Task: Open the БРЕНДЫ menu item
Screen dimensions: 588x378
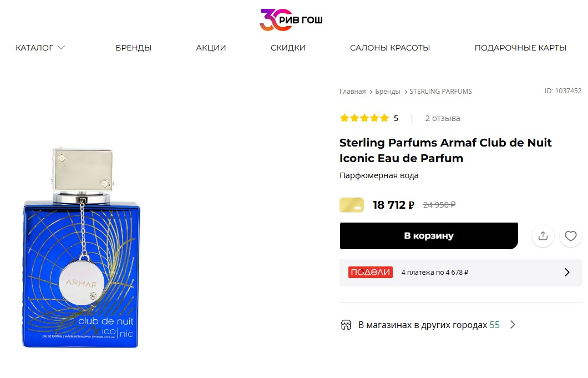Action: (134, 48)
